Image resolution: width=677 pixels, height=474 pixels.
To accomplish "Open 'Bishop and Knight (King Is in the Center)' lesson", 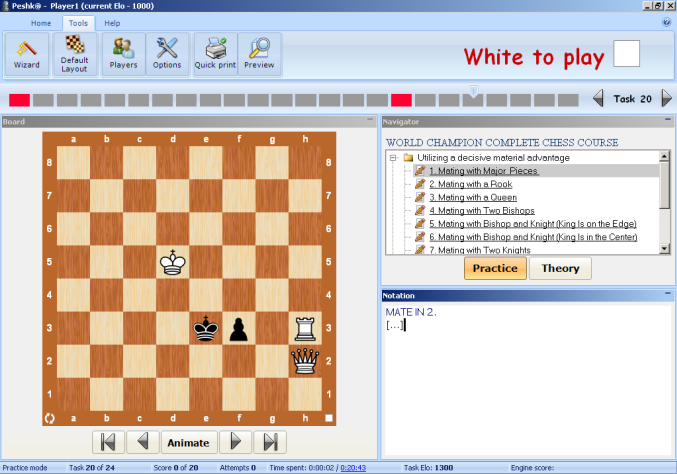I will pos(533,237).
